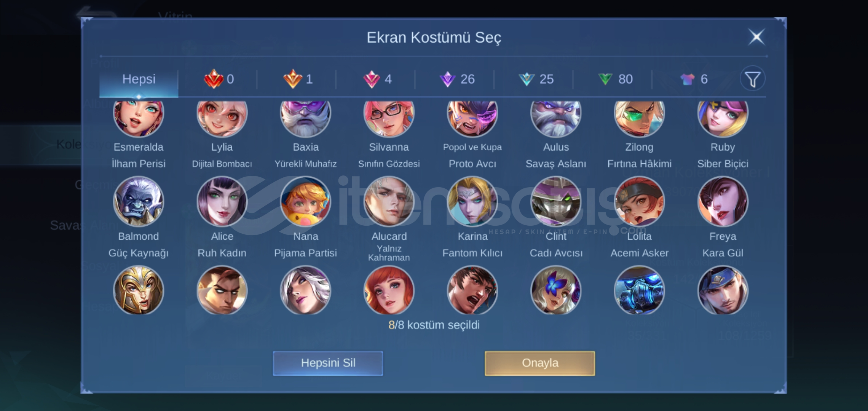Show the shirt icon category with 6
The height and width of the screenshot is (411, 868).
point(694,79)
